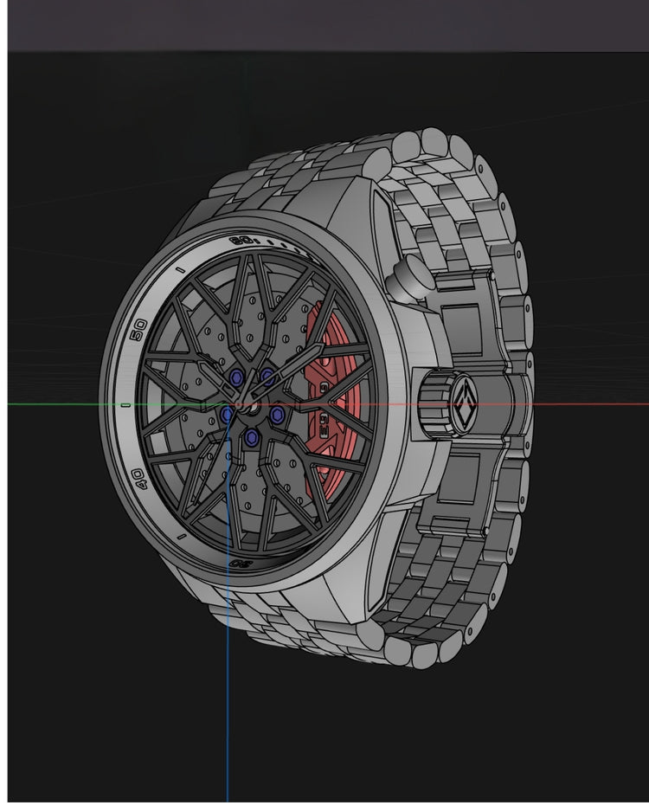Click the upper pusher button above the crown
Viewport: 649px width, 812px height.
(407, 275)
